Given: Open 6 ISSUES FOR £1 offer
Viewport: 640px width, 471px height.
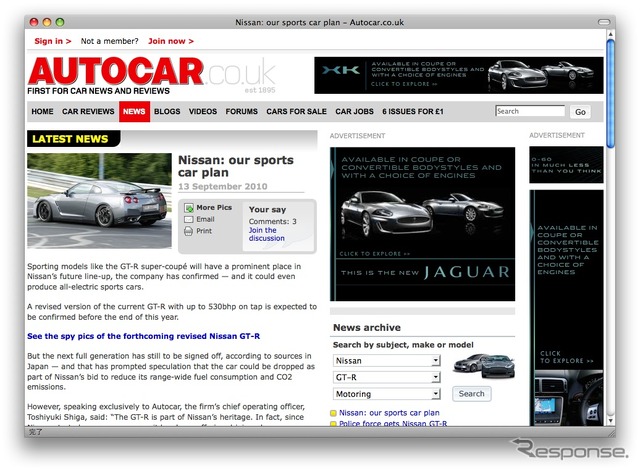Looking at the screenshot, I should [413, 111].
